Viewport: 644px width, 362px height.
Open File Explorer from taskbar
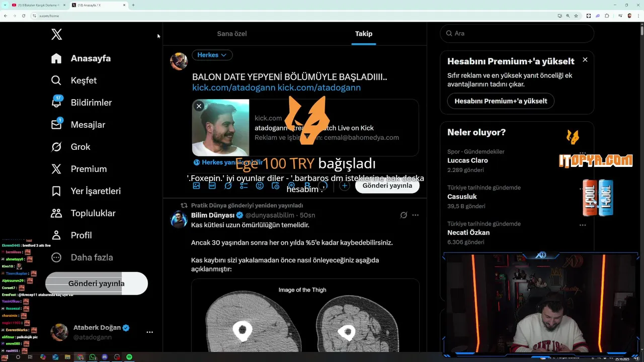pyautogui.click(x=68, y=357)
